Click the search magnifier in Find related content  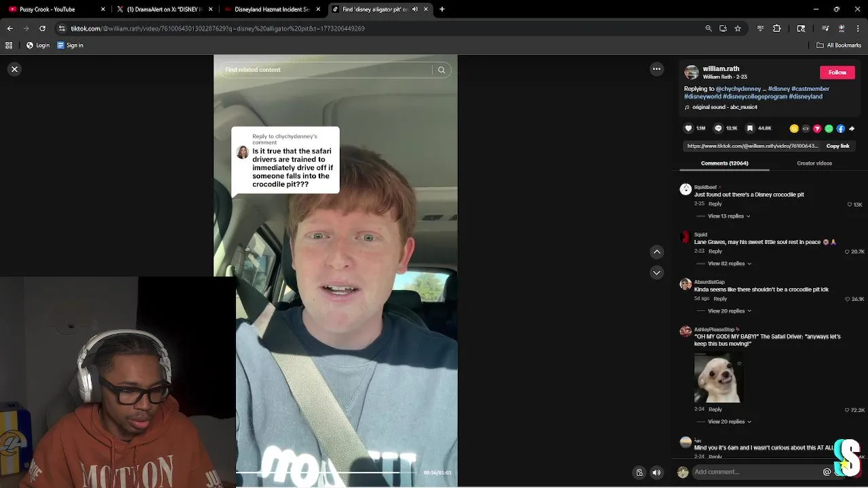(x=441, y=70)
